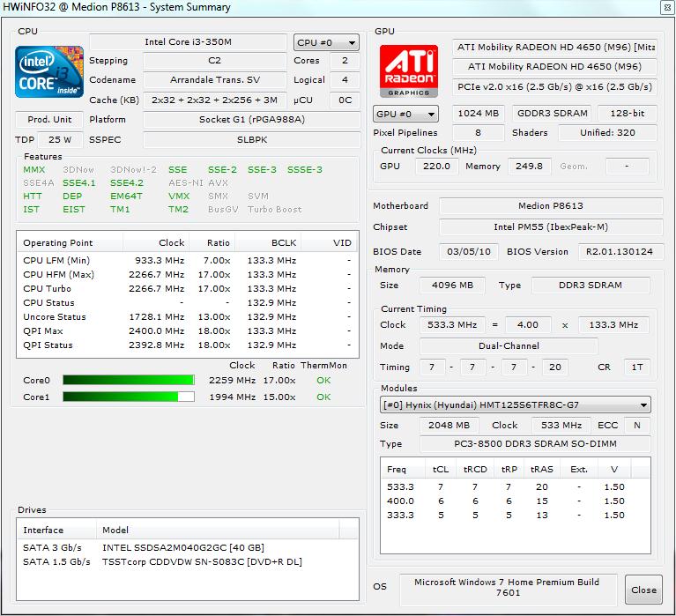Click the Arrandale Trans. SV codename field

point(214,79)
